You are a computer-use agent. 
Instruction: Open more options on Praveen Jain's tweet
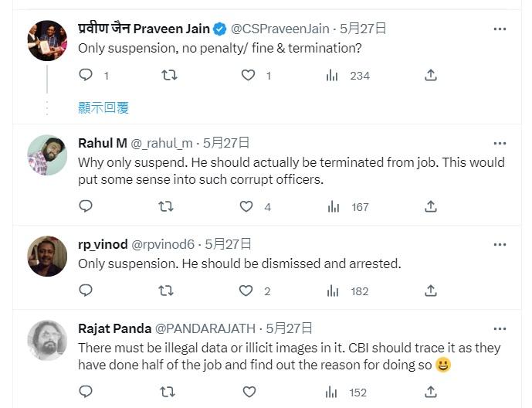(500, 29)
